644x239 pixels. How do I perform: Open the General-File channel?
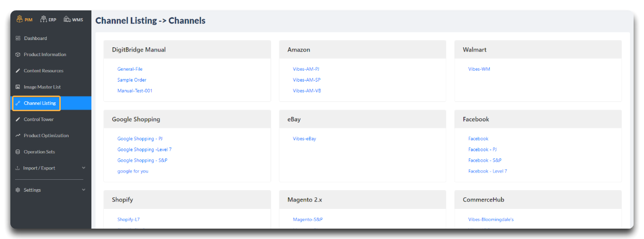(x=130, y=69)
